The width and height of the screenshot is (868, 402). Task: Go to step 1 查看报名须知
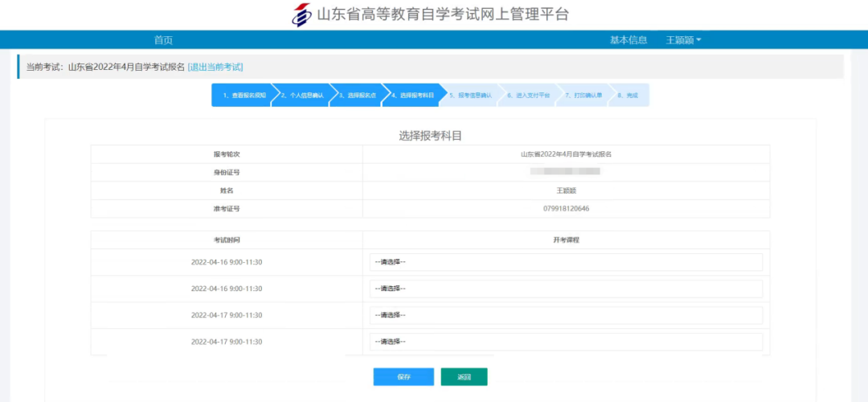(x=241, y=95)
